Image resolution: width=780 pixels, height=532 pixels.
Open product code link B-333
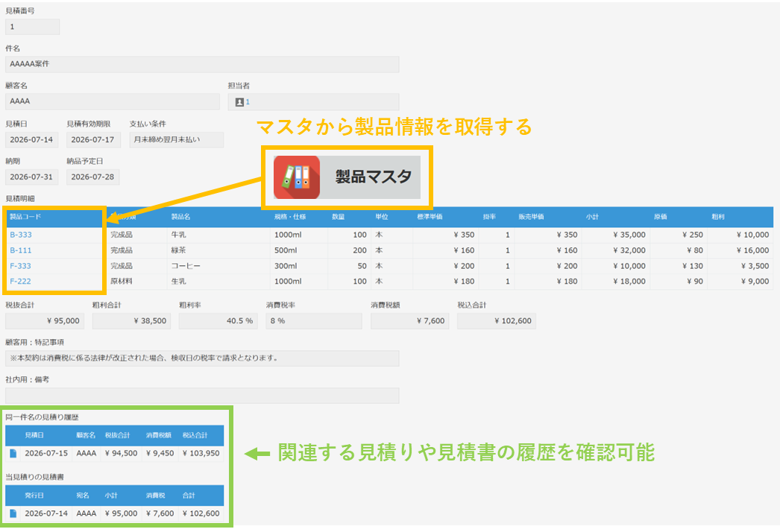click(x=21, y=235)
